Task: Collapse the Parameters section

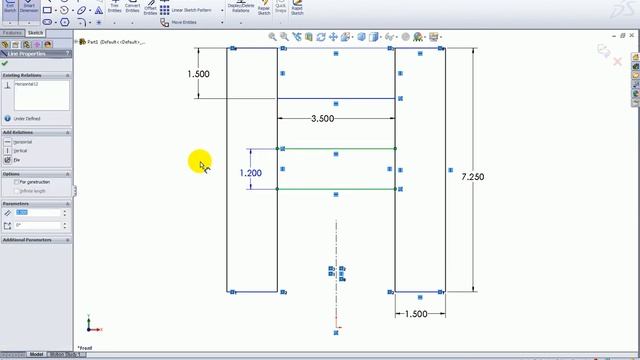Action: (x=68, y=204)
